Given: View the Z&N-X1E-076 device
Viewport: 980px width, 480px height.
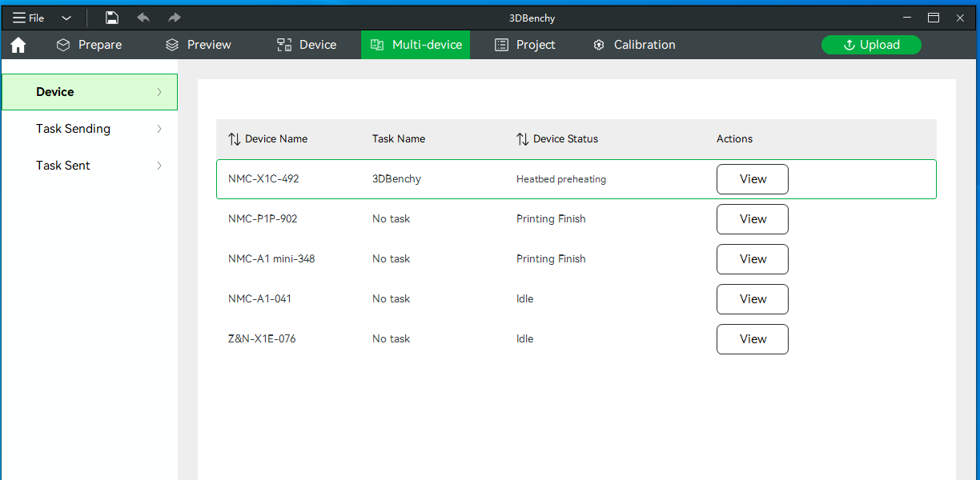Looking at the screenshot, I should [753, 339].
